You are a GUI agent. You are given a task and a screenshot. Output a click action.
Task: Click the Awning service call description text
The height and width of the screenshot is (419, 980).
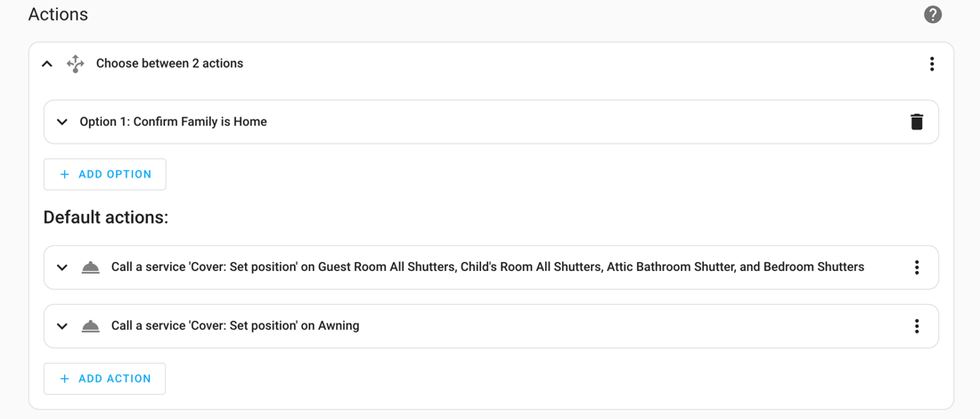235,325
